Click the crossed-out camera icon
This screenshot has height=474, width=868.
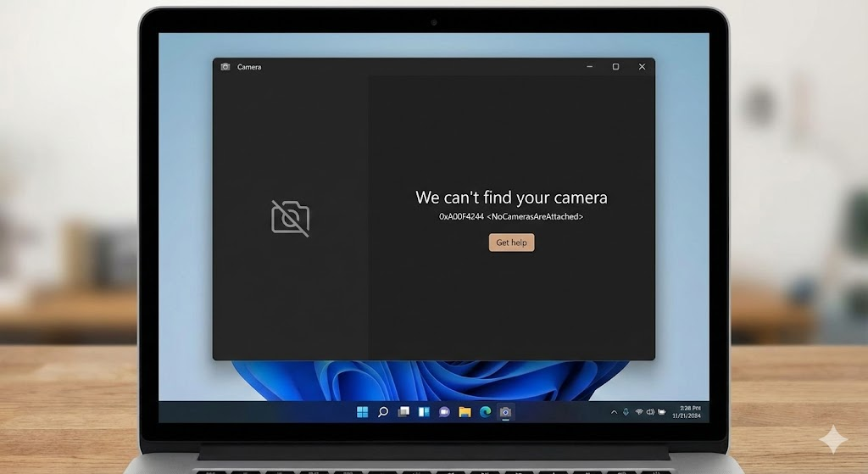coord(290,218)
